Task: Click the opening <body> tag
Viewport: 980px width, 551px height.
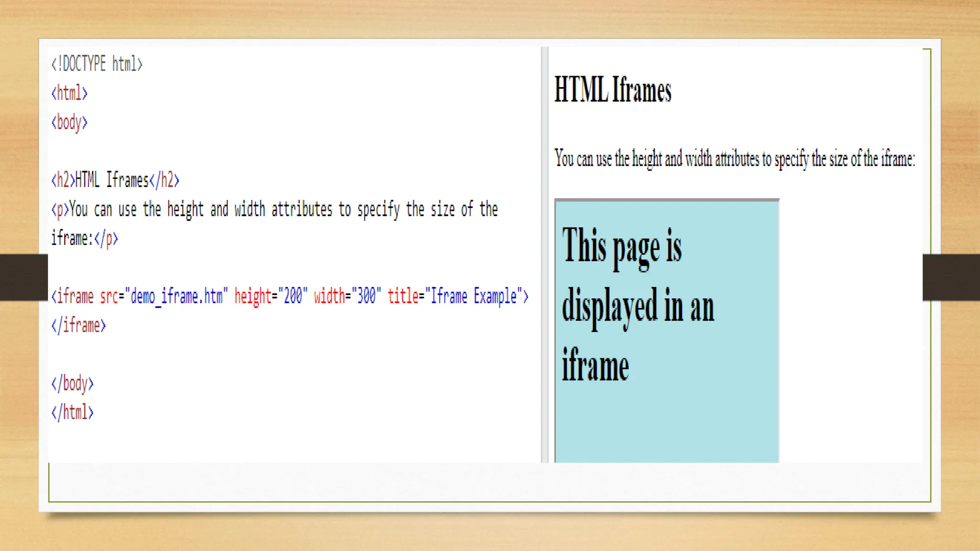Action: pos(69,122)
